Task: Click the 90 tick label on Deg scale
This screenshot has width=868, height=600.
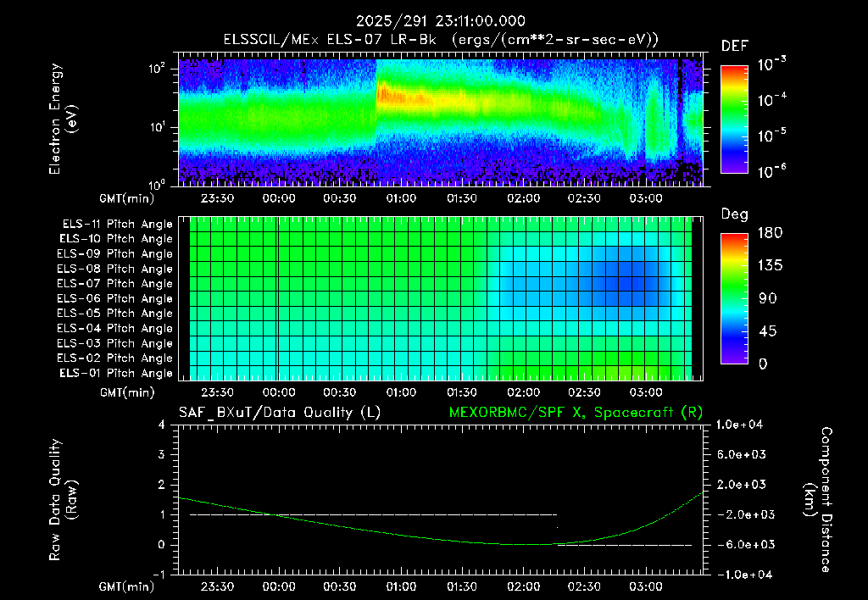Action: click(766, 298)
